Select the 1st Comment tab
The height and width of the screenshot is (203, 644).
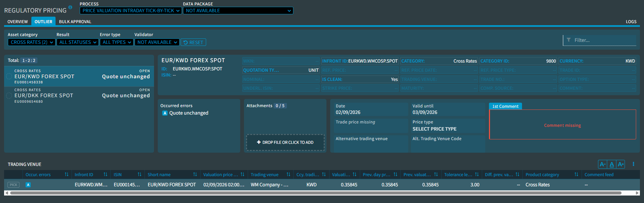coord(505,106)
